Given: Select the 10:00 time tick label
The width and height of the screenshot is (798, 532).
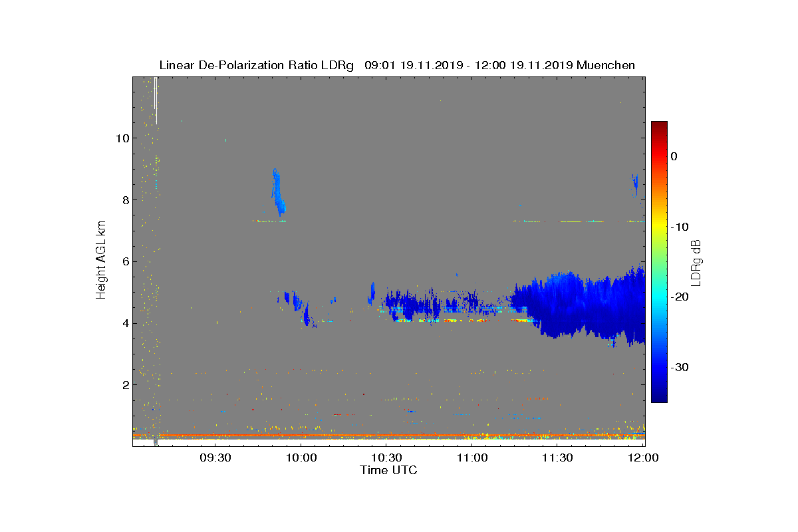Looking at the screenshot, I should (x=301, y=458).
